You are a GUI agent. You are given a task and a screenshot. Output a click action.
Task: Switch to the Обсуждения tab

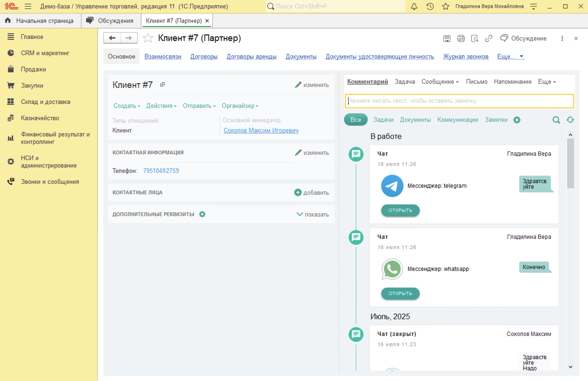[111, 21]
